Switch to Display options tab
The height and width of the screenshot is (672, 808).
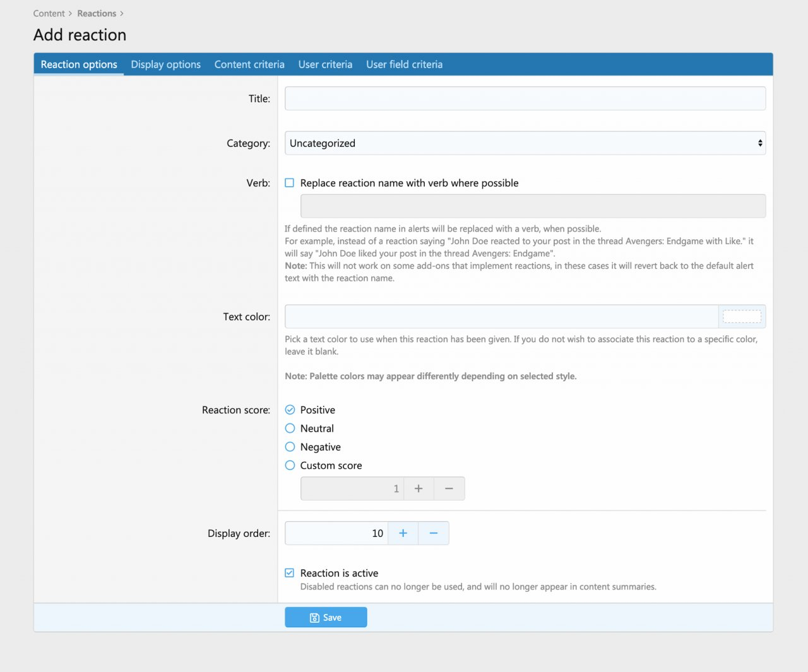165,64
